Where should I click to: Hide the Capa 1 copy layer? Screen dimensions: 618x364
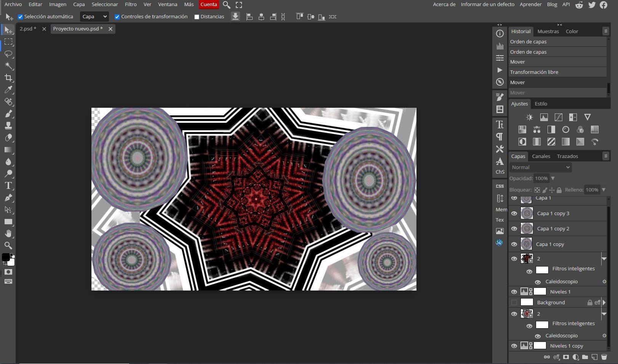[514, 244]
